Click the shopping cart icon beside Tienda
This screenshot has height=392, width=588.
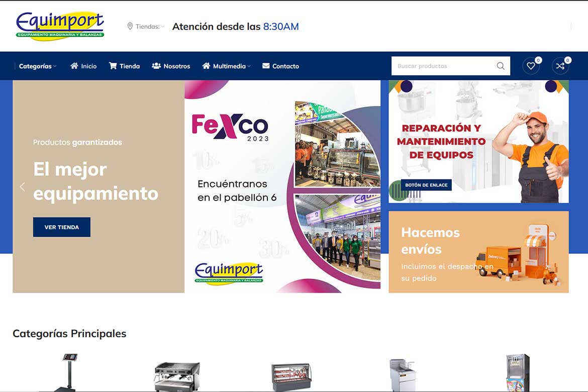pos(113,66)
